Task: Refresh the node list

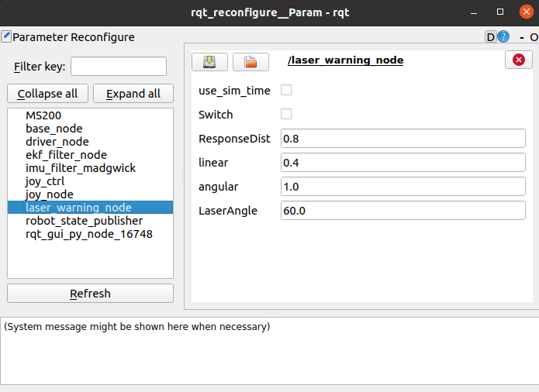Action: [90, 294]
